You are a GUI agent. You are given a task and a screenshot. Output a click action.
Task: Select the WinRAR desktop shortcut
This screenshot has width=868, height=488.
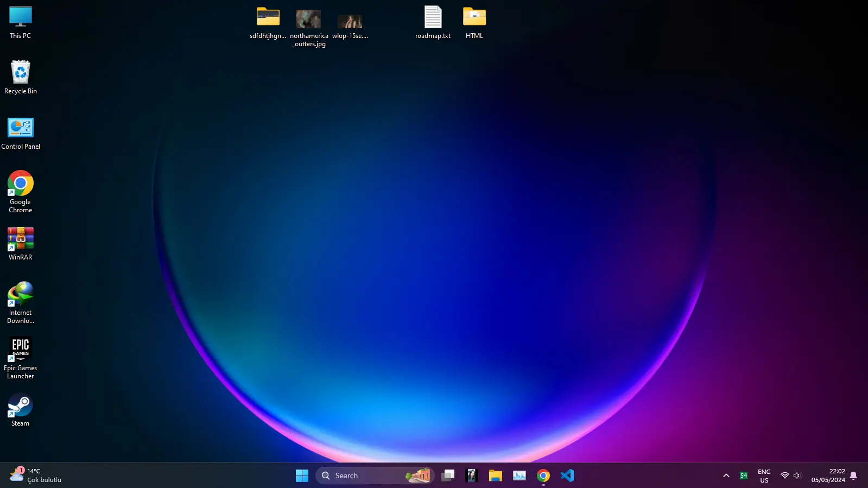[x=21, y=244]
